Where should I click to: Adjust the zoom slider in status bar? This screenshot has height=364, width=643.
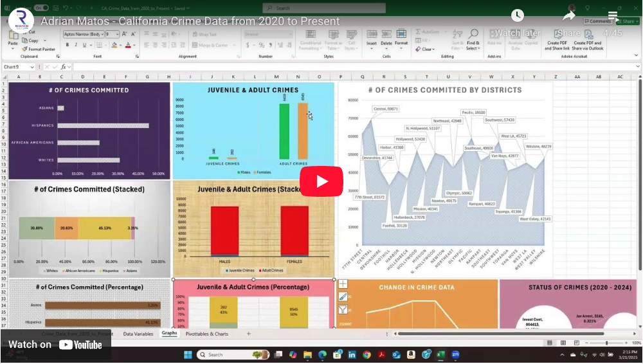[606, 343]
